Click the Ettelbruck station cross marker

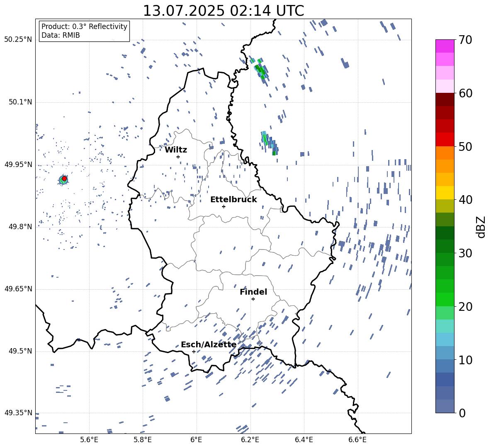(224, 206)
